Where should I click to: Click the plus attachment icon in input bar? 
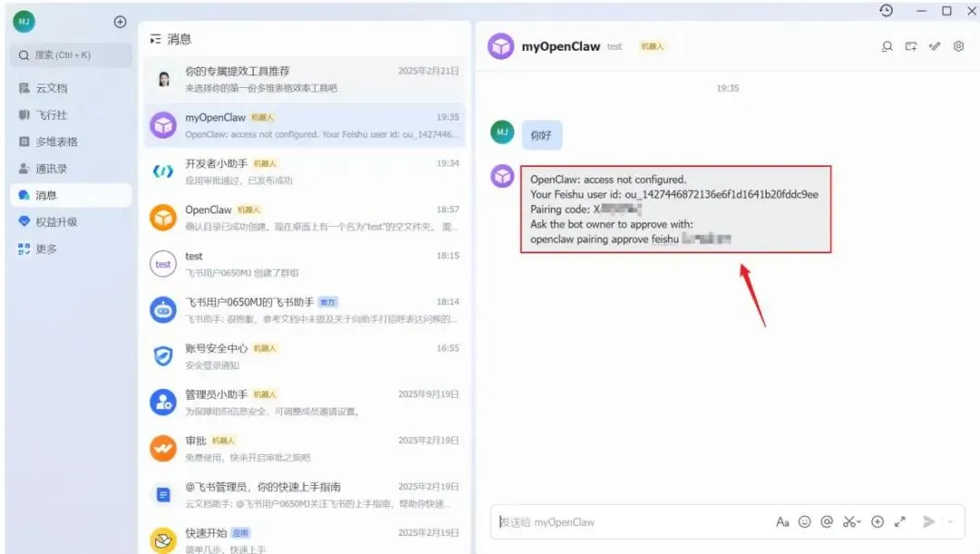tap(877, 522)
